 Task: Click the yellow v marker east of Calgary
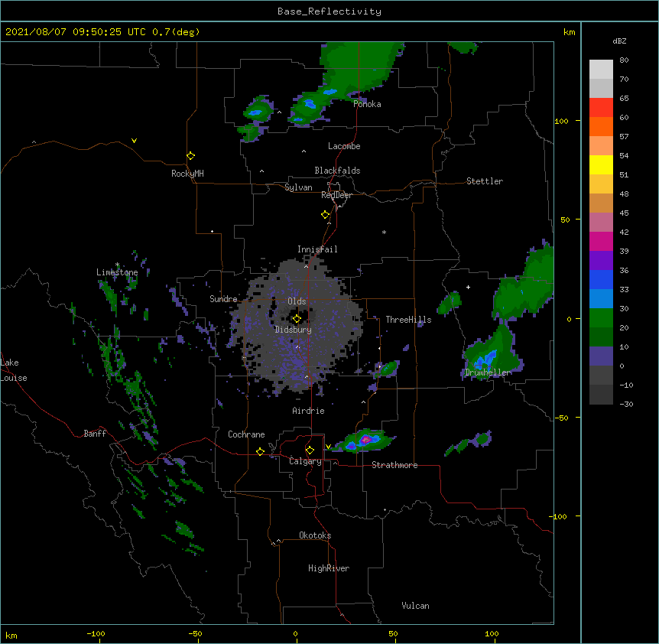[328, 447]
